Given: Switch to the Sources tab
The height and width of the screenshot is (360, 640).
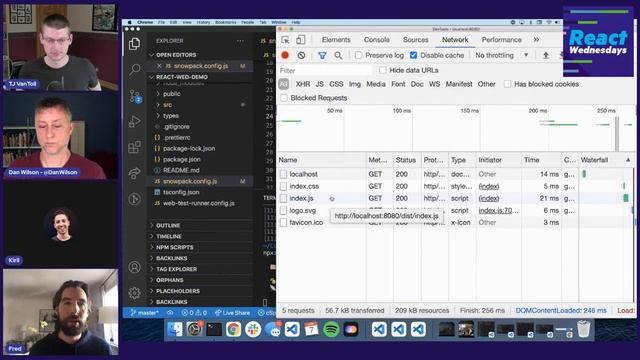Looking at the screenshot, I should pos(416,40).
